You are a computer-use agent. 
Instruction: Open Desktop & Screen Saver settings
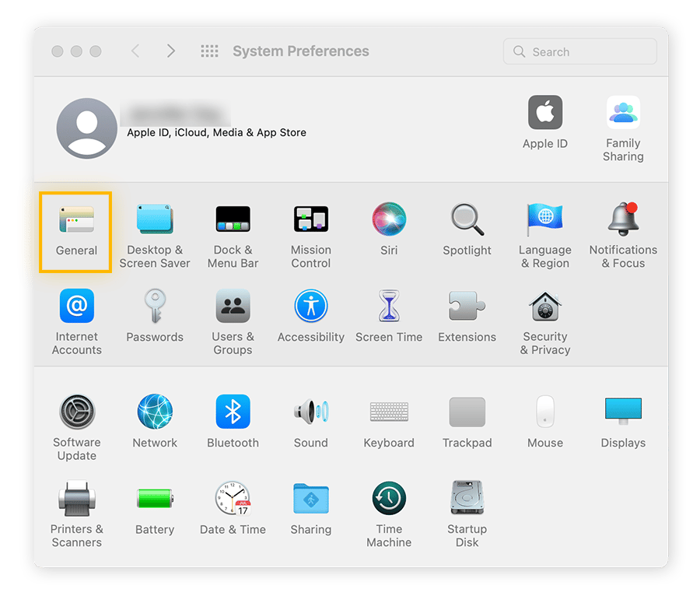(155, 221)
